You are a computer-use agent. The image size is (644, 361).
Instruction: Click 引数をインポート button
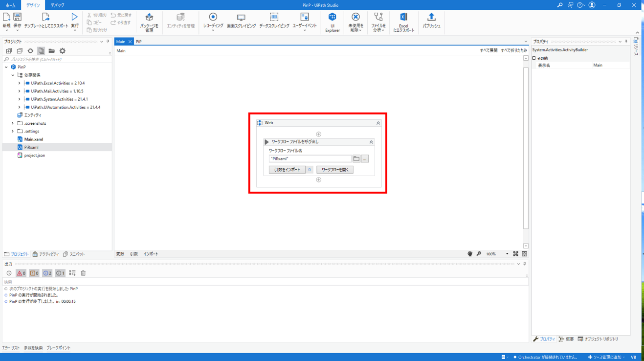pos(287,170)
